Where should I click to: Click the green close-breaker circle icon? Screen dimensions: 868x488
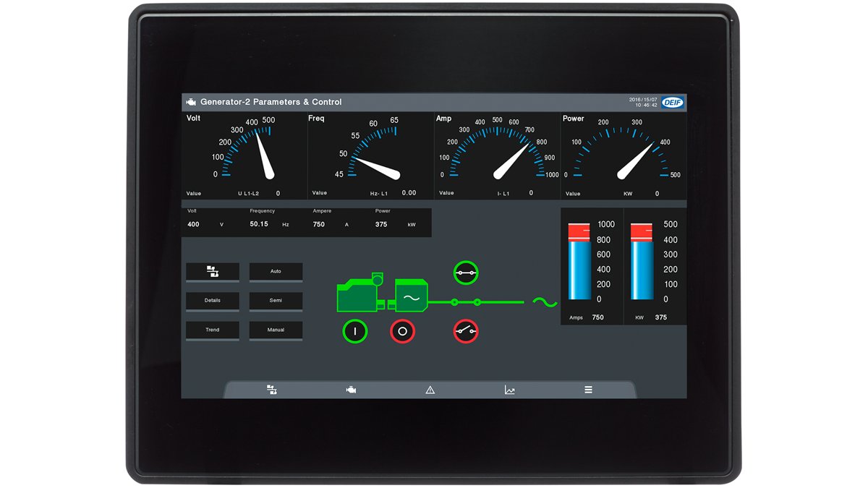(466, 273)
